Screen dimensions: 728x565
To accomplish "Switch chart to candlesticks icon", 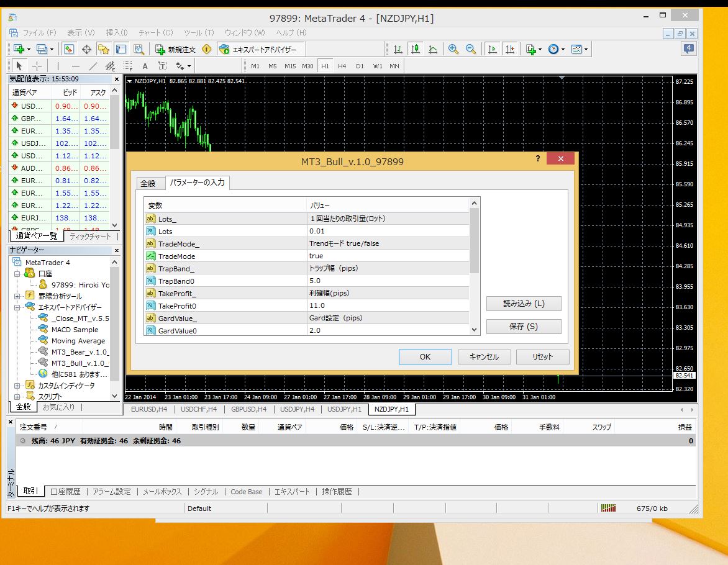I will tap(416, 49).
